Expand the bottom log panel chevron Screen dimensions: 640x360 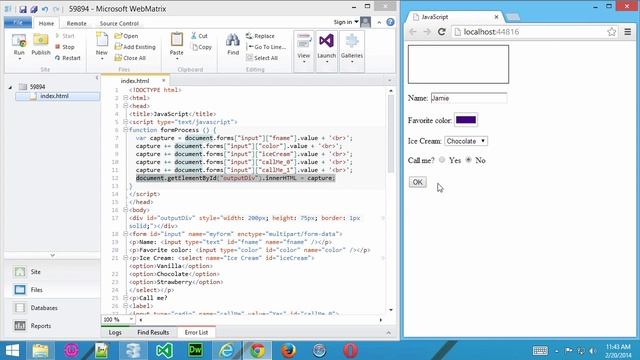[x=389, y=333]
